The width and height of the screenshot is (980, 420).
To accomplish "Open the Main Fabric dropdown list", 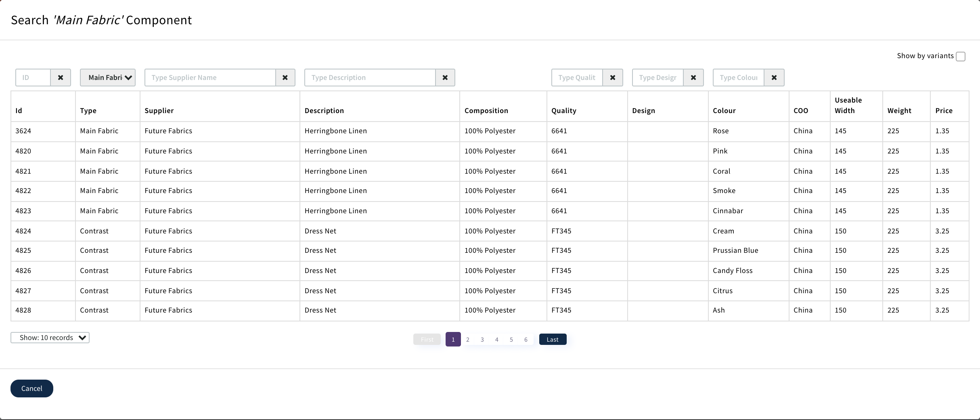I will pyautogui.click(x=107, y=78).
